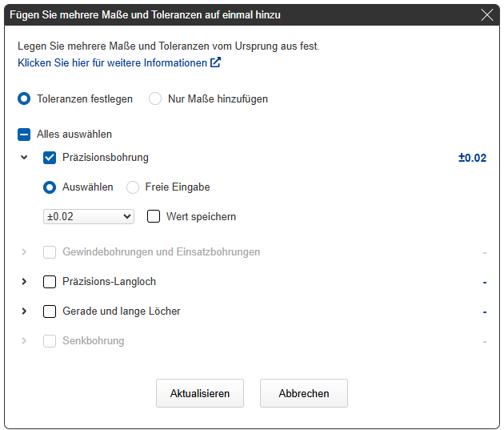Select the 'Toleranzen festlegen' radio button
This screenshot has width=504, height=430.
(25, 98)
